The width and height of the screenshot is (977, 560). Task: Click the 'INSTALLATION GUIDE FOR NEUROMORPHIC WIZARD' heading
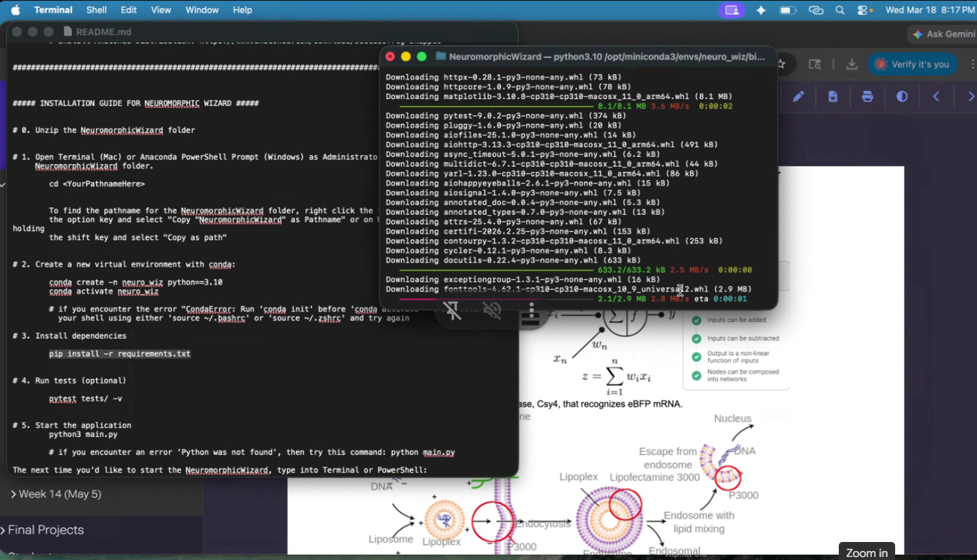[136, 103]
